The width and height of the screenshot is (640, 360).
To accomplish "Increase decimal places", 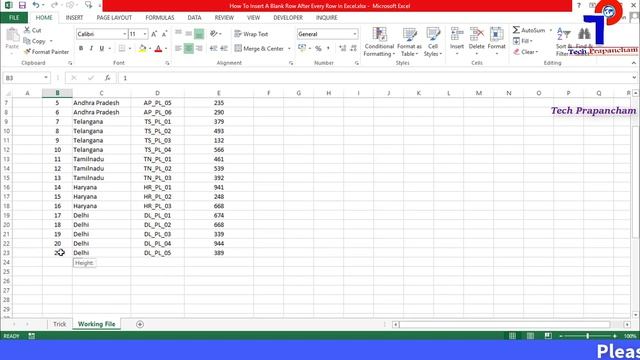I will (342, 49).
